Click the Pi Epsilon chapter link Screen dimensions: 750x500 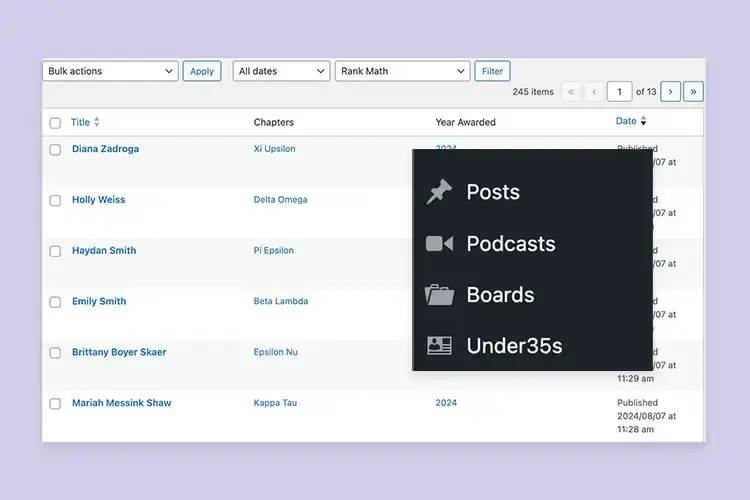coord(274,250)
